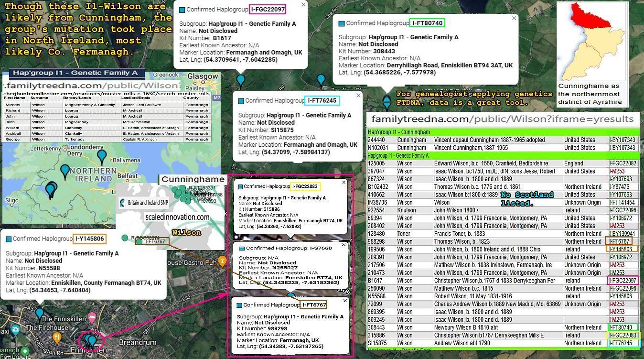Click the I-Y145806 haplogroup in the bottom-left popup
Image resolution: width=644 pixels, height=359 pixels.
(90, 239)
